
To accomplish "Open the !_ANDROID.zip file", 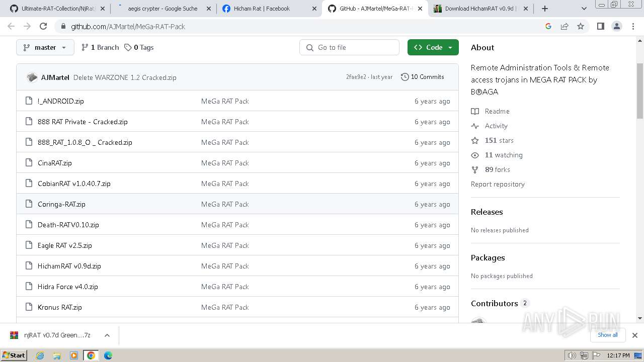I will coord(61,101).
